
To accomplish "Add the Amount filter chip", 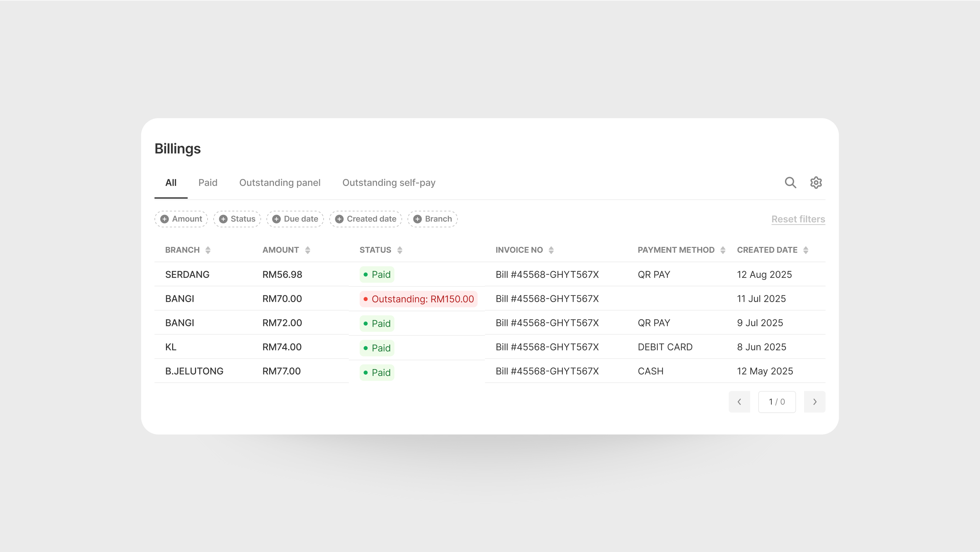I will [181, 219].
